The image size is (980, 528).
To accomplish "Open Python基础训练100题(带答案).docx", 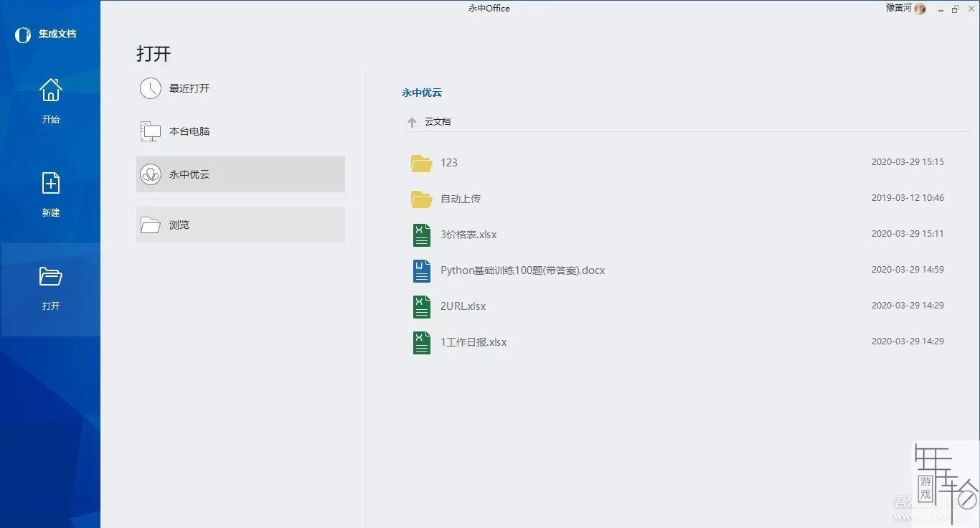I will pyautogui.click(x=523, y=270).
